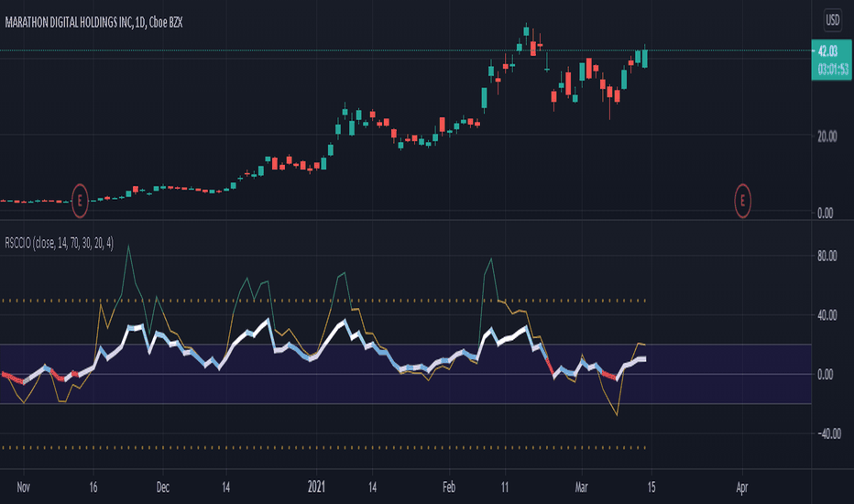Screen dimensions: 854x504
Task: Click the 0.00 indicator axis label
Action: (x=825, y=375)
